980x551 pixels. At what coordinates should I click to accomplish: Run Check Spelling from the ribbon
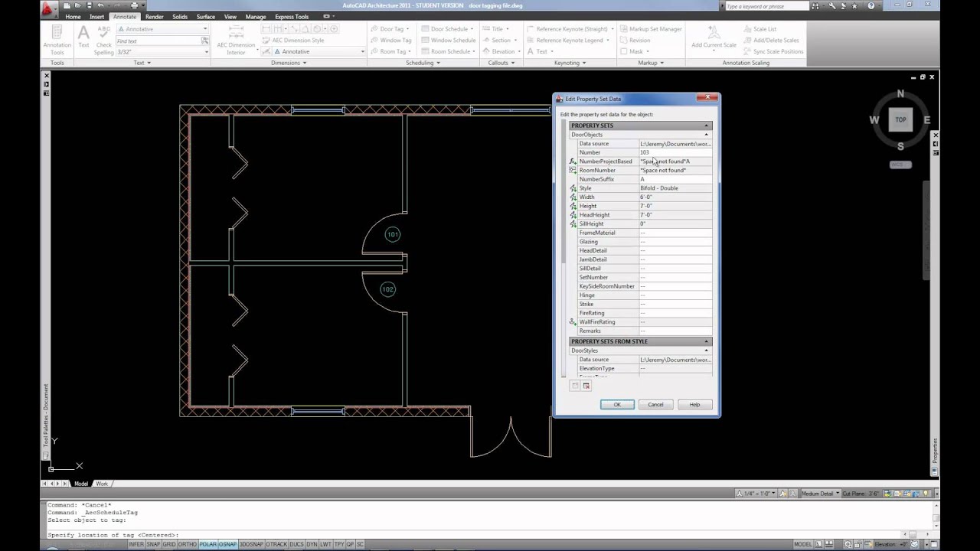coord(104,40)
